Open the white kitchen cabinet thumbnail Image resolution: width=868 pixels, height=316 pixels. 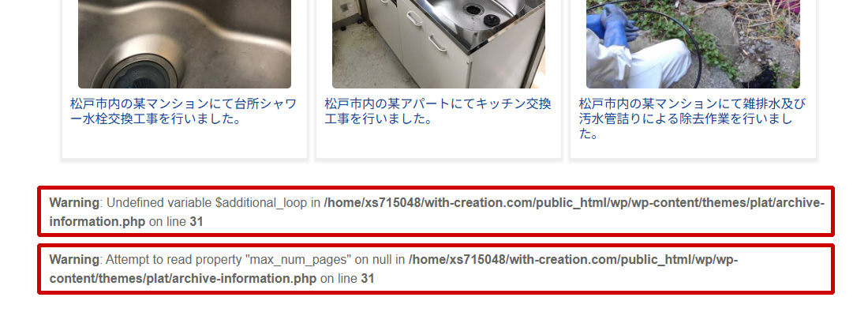[x=439, y=43]
